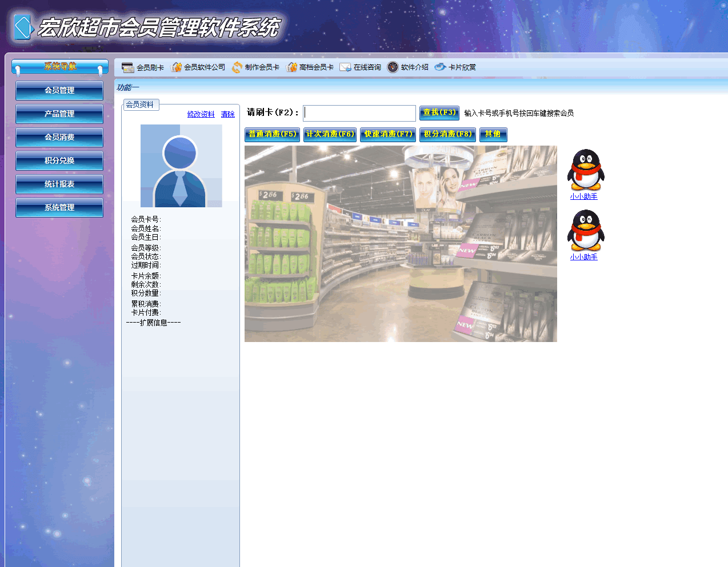Click the 会员刷卡 card icon

coord(127,67)
